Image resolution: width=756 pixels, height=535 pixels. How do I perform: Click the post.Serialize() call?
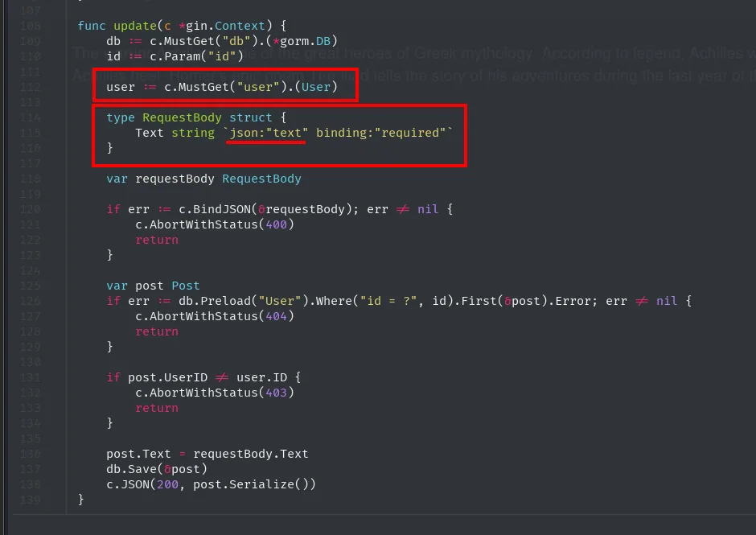click(251, 484)
